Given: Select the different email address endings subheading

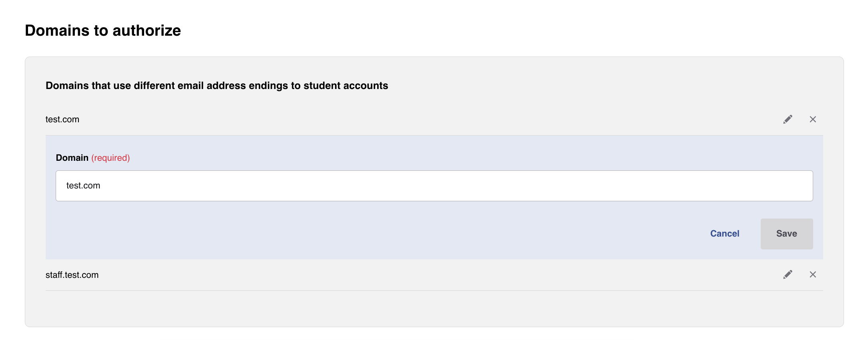Looking at the screenshot, I should (217, 85).
